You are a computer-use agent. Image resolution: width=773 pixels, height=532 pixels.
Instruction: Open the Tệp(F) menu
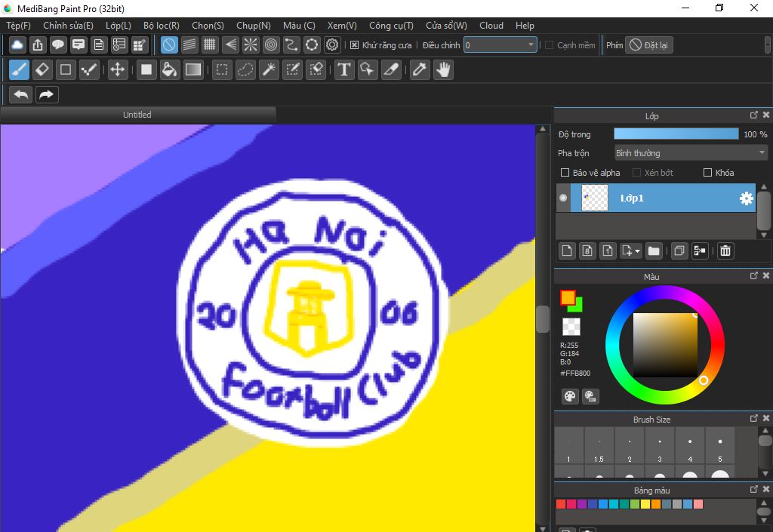(x=18, y=26)
